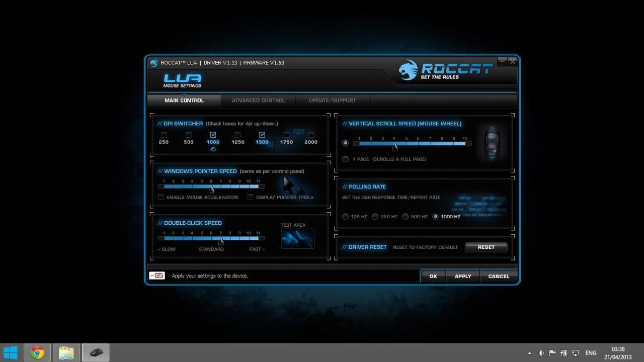Click the ROCCAT Set The Rules brand logo
The image size is (644, 362).
[445, 70]
